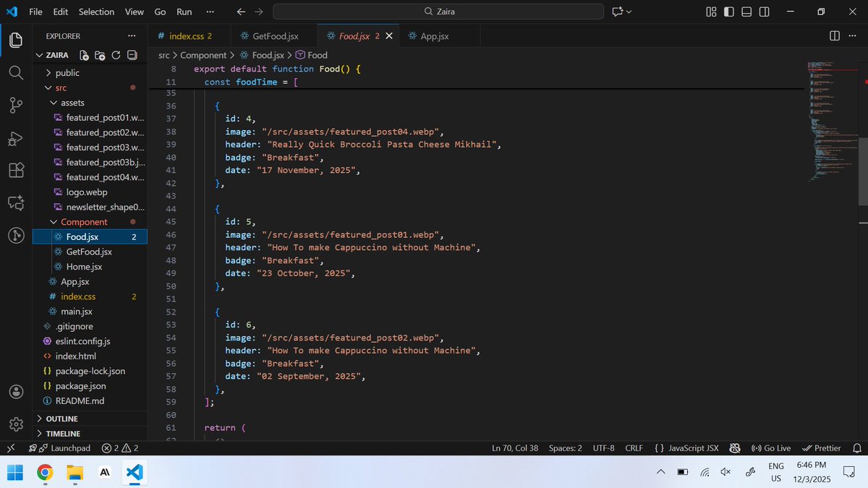Collapse all folders in Explorer
The width and height of the screenshot is (868, 488).
pos(131,55)
